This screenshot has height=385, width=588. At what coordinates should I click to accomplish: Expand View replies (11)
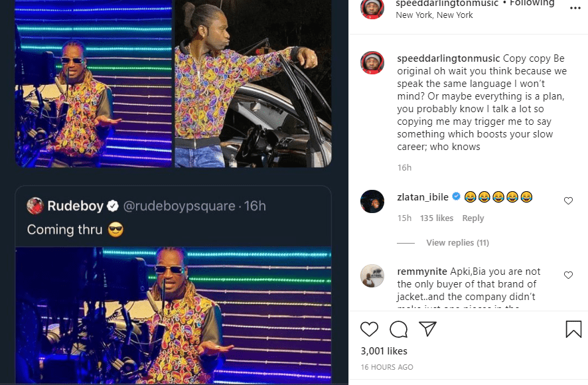tap(457, 243)
